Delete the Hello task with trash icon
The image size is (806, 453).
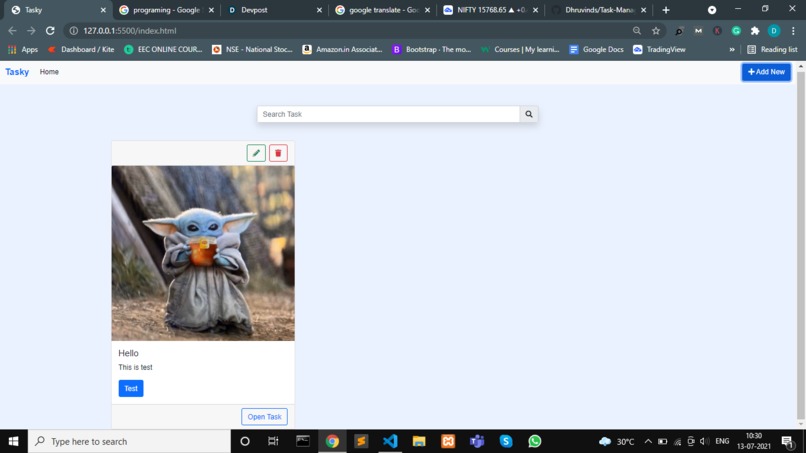click(x=278, y=153)
